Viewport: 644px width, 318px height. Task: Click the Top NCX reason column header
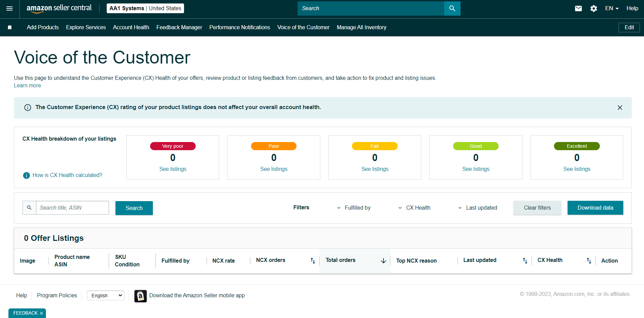coord(416,261)
